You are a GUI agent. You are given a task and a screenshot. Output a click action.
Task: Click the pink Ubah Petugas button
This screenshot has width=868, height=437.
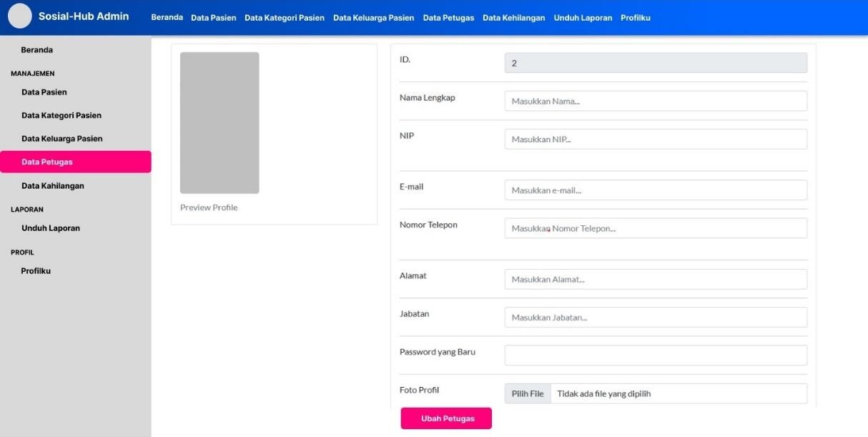pyautogui.click(x=446, y=418)
